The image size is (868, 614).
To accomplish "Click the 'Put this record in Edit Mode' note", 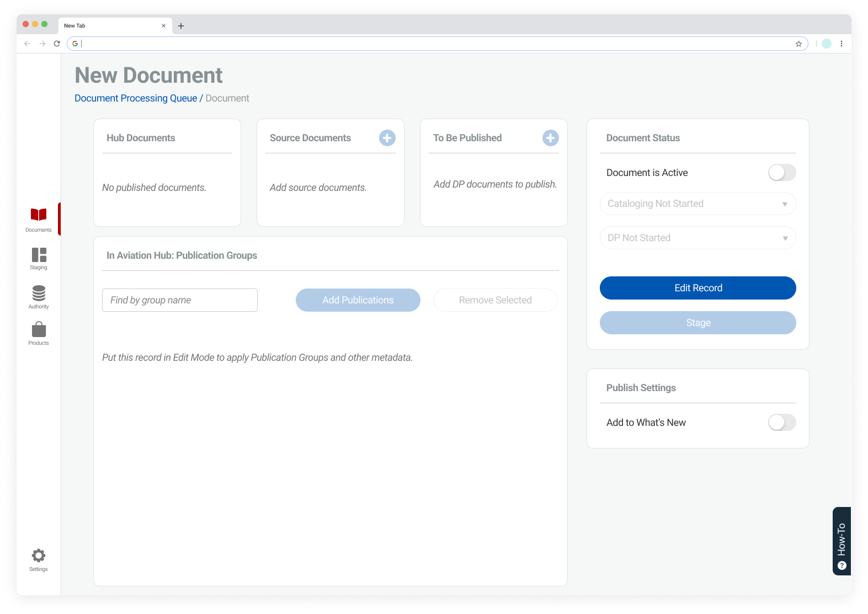I will [257, 357].
